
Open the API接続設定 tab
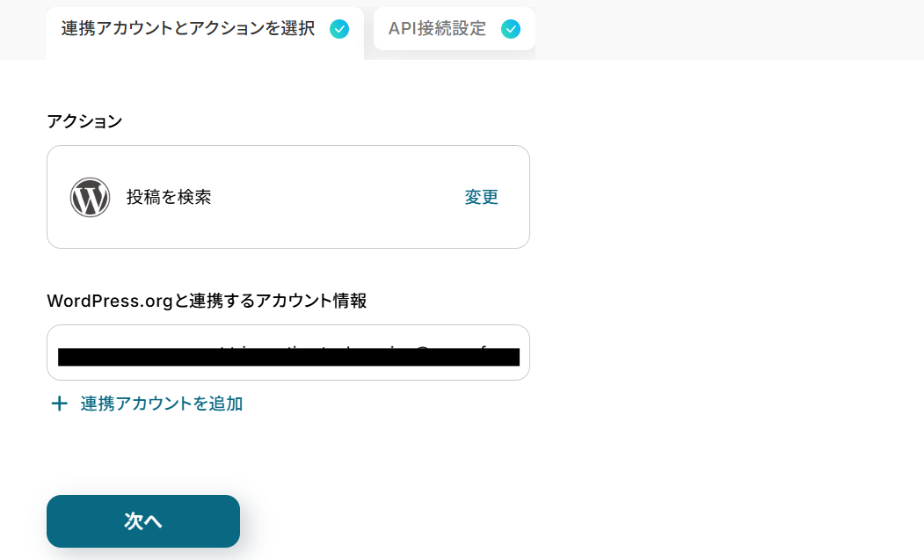[x=454, y=28]
